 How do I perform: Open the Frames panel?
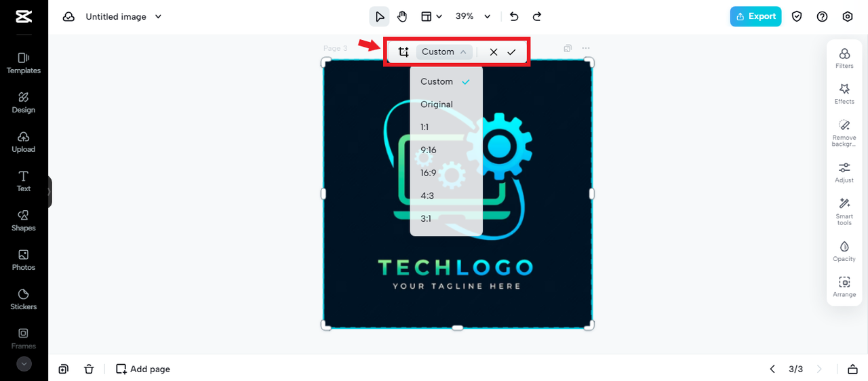coord(24,338)
